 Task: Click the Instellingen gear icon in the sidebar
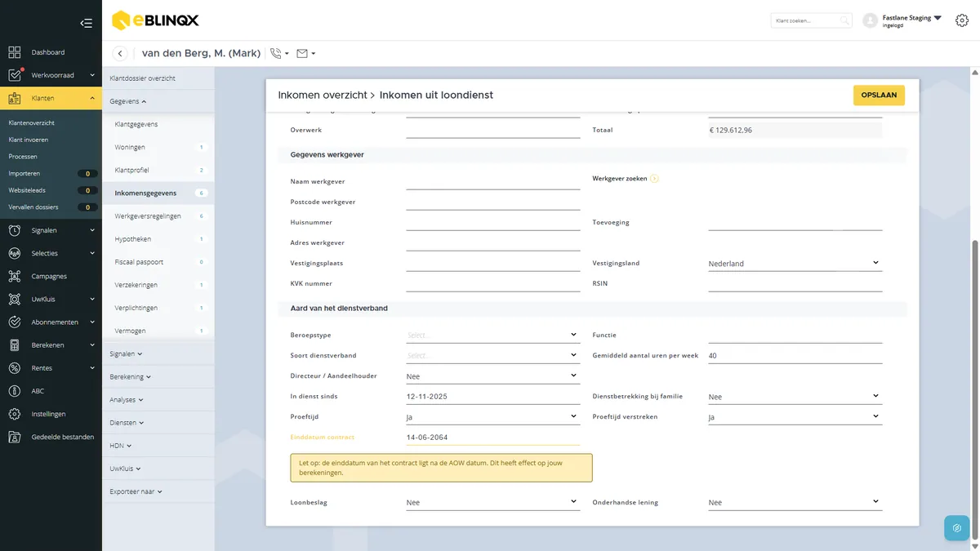click(x=15, y=414)
